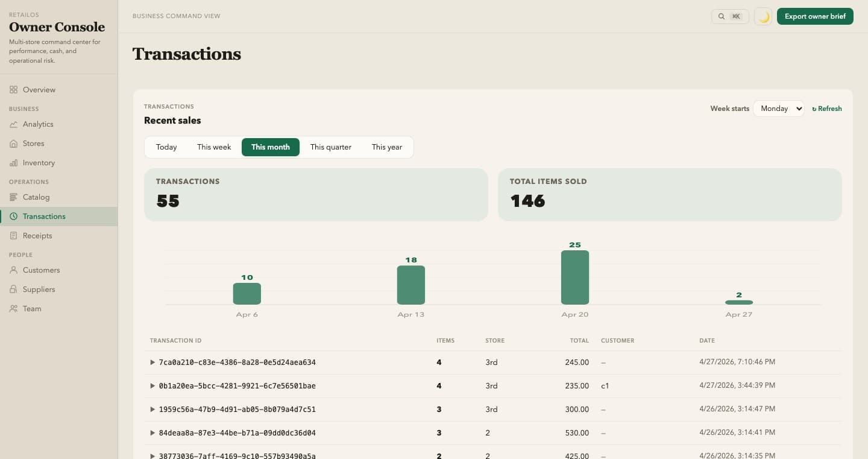
Task: Click the Transactions clock icon
Action: [x=13, y=217]
